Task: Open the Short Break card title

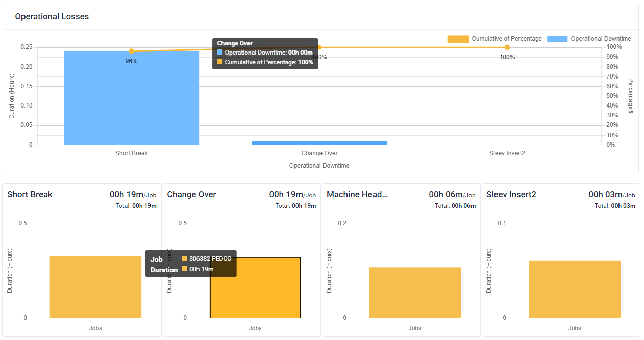Action: coord(30,195)
